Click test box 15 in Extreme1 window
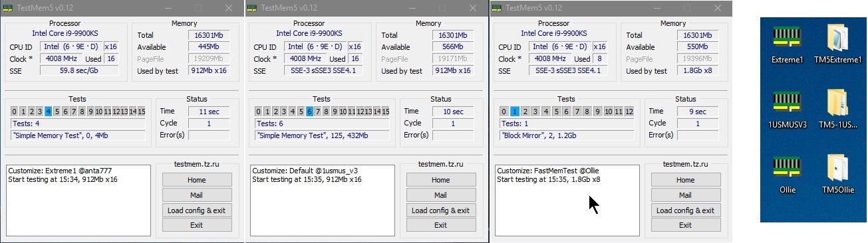Screen dimensions: 868x243 coord(141,112)
